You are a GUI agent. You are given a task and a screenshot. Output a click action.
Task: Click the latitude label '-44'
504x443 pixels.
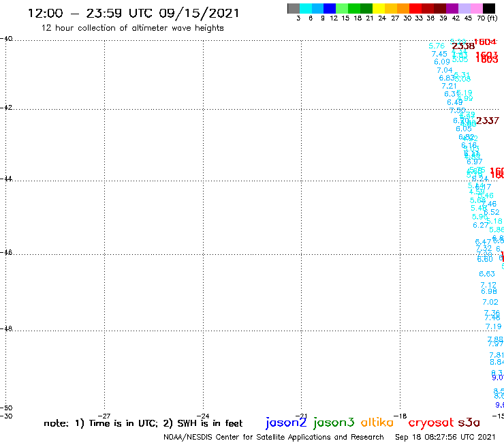coord(6,179)
